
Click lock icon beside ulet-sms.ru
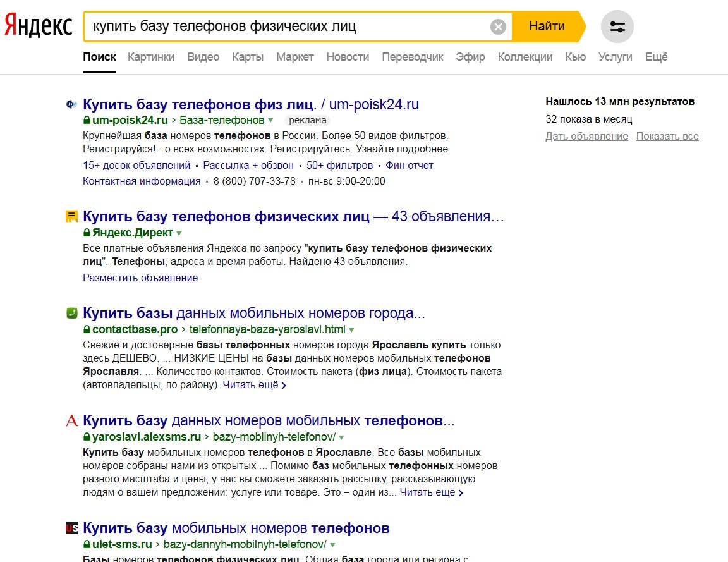pyautogui.click(x=87, y=544)
